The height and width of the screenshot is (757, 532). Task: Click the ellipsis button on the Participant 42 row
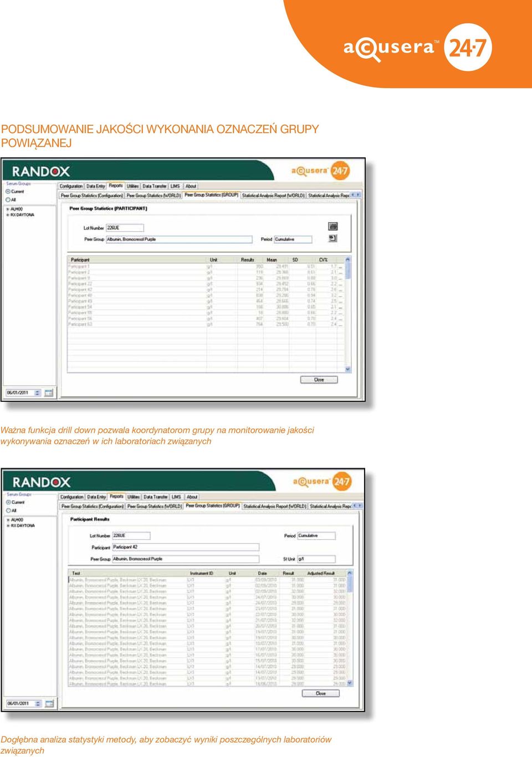pos(341,290)
